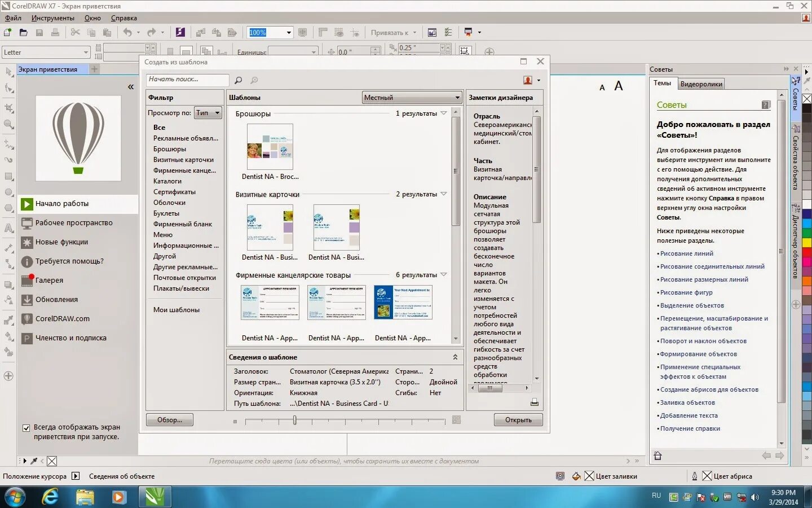Viewport: 812px width, 508px height.
Task: Switch to the Темы tab in Hints
Action: click(x=662, y=83)
